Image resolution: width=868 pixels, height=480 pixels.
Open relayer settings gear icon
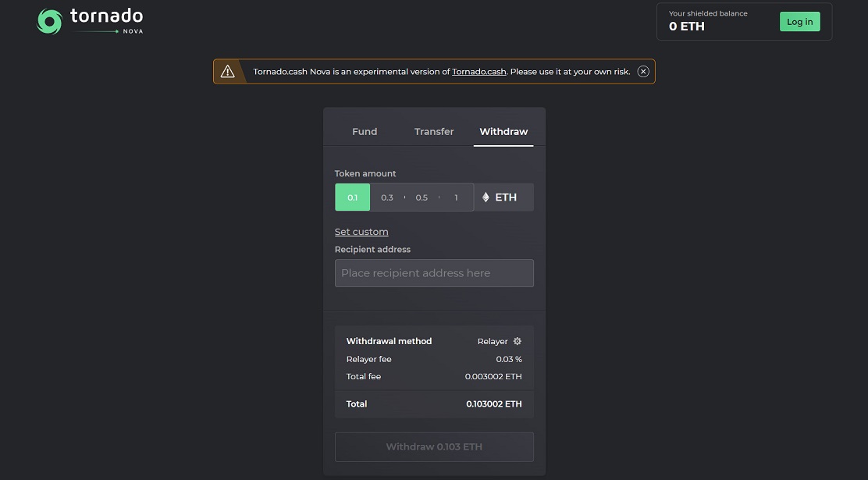517,341
